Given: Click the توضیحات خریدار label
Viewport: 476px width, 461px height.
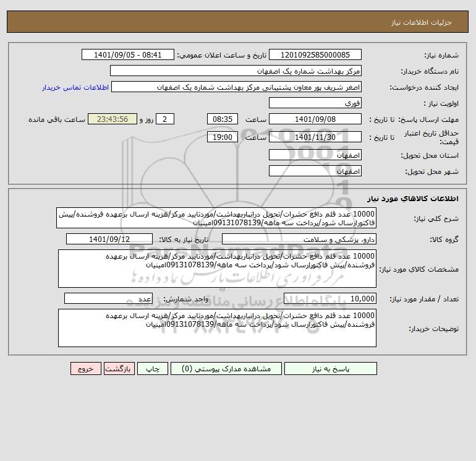Looking at the screenshot, I should click(434, 329).
